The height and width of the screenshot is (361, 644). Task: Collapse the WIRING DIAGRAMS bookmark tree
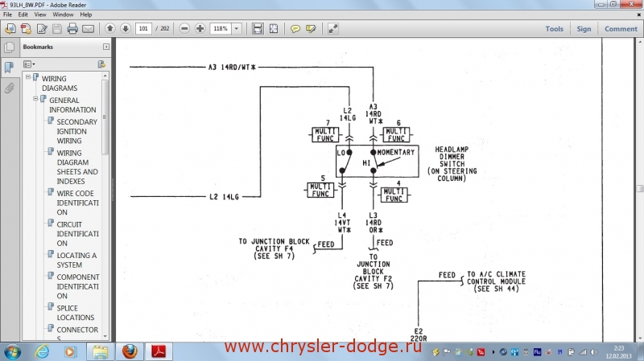click(x=28, y=76)
